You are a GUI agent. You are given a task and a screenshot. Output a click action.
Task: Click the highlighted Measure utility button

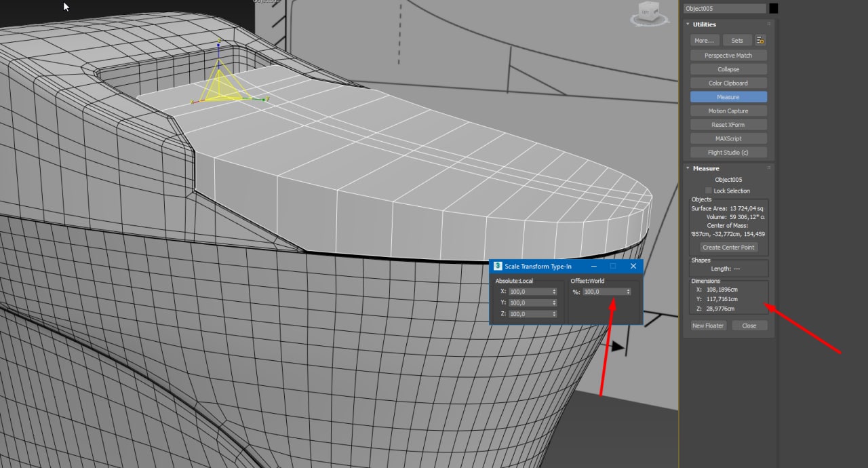728,97
